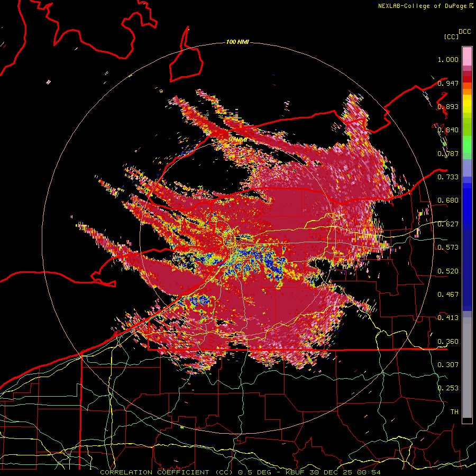
Task: Click the 0.627 color scale value
Action: [x=448, y=224]
